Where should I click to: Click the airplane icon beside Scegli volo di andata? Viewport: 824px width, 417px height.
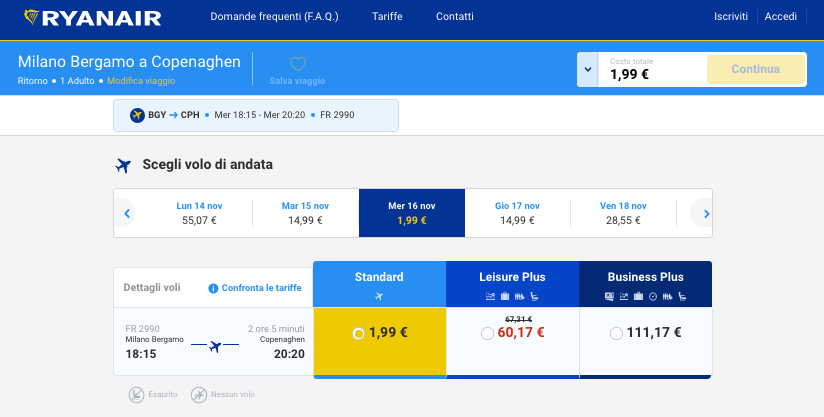pyautogui.click(x=124, y=165)
